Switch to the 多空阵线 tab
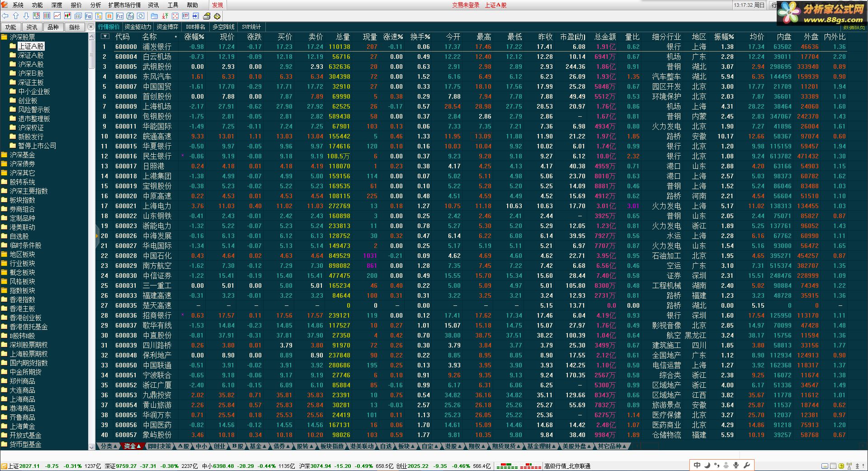The image size is (868, 471). (223, 27)
